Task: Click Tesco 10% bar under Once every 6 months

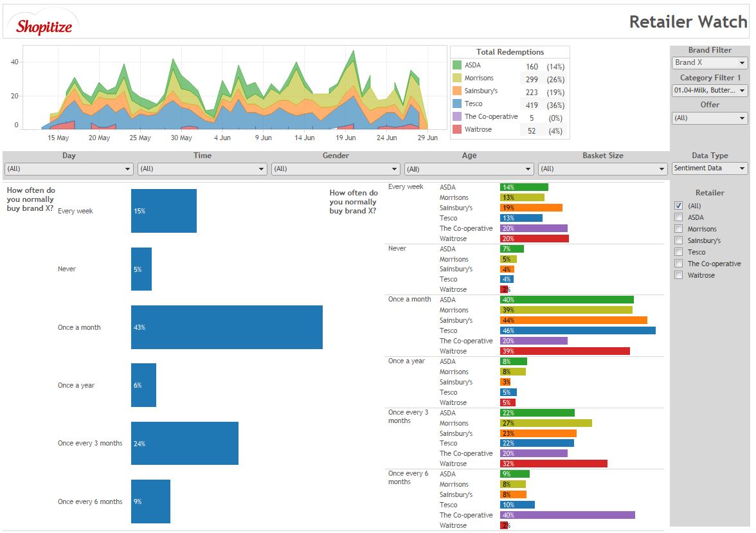Action: [517, 505]
